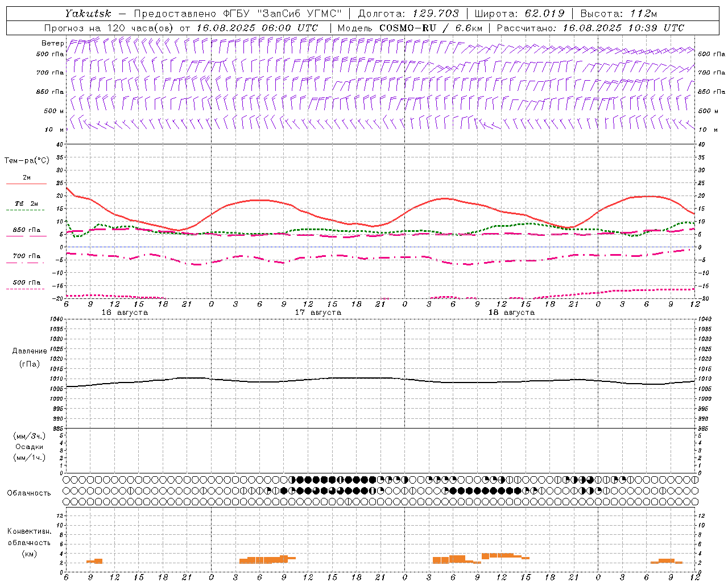Select the "Td 2м" dew point legend entry
728x582 pixels.
tap(27, 203)
